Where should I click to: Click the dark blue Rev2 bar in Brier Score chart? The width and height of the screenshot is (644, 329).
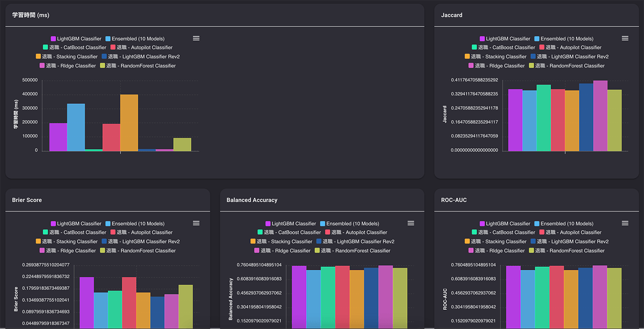(157, 313)
